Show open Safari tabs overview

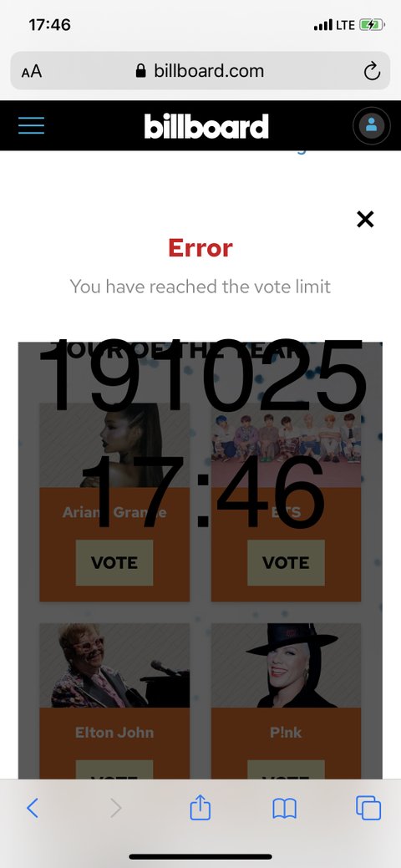(368, 808)
